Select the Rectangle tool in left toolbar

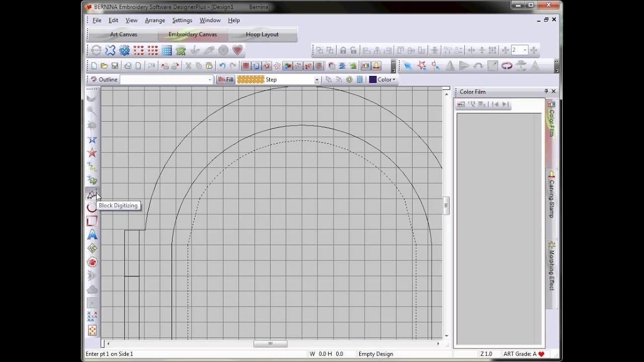92,221
